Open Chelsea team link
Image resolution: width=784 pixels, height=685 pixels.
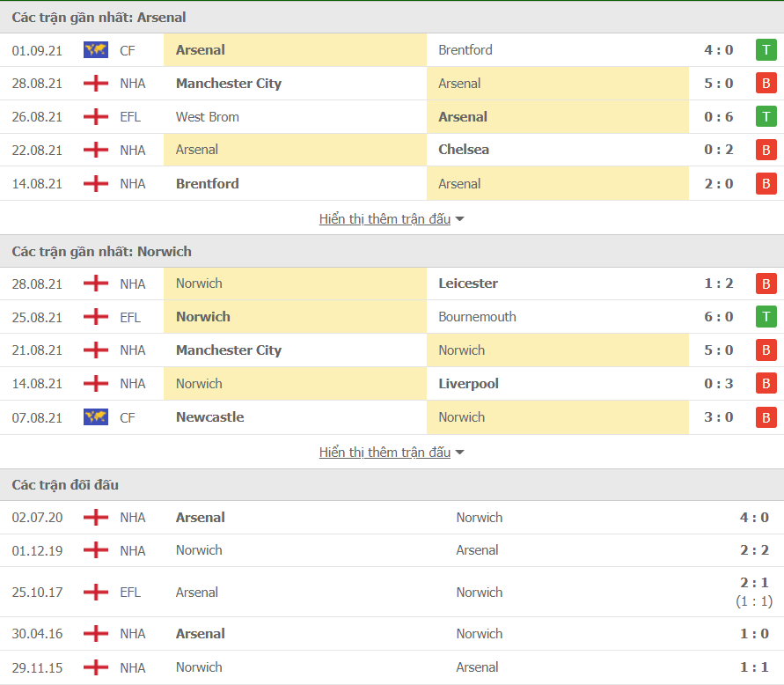tap(464, 150)
